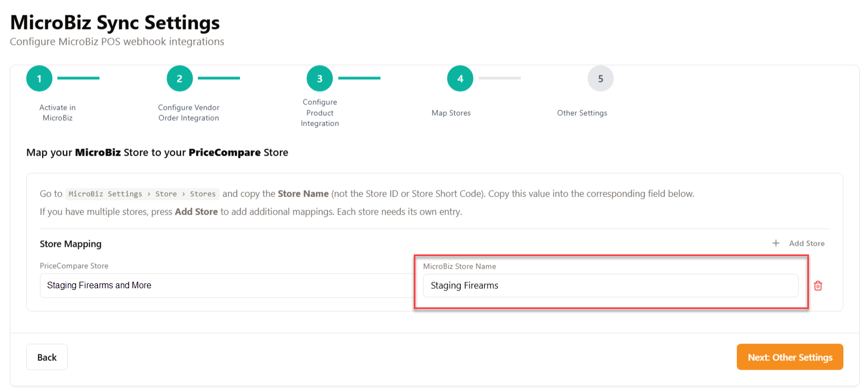Click the PriceCompare Store field label
The width and height of the screenshot is (868, 392).
(74, 266)
